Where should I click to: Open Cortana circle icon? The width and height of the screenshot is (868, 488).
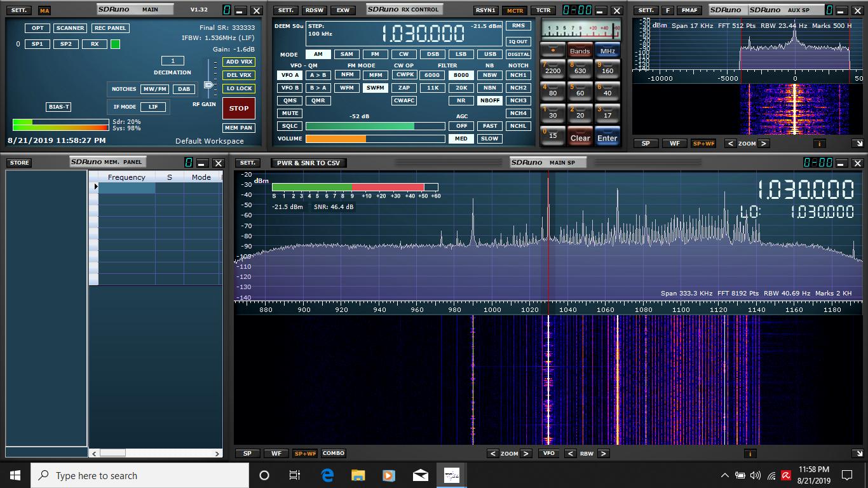264,475
